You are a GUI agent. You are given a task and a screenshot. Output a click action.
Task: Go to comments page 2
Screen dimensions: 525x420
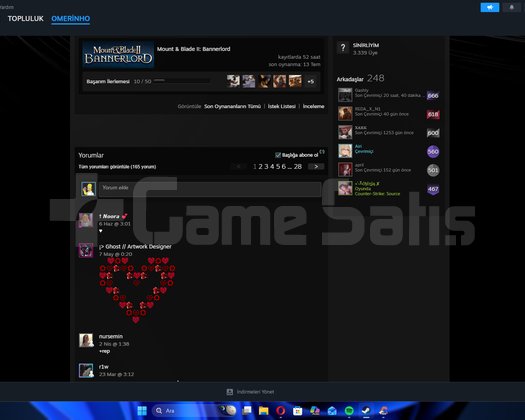click(260, 166)
